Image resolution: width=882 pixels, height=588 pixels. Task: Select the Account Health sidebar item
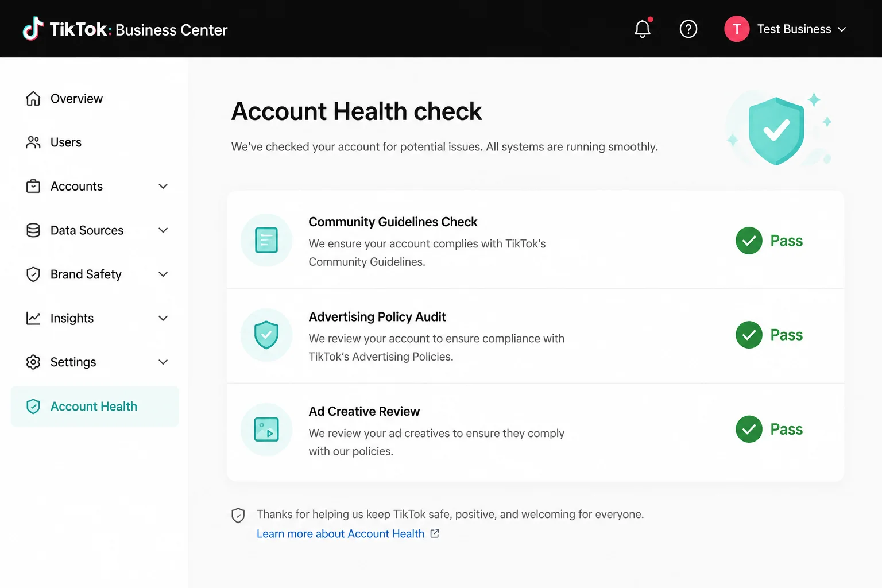(x=95, y=407)
